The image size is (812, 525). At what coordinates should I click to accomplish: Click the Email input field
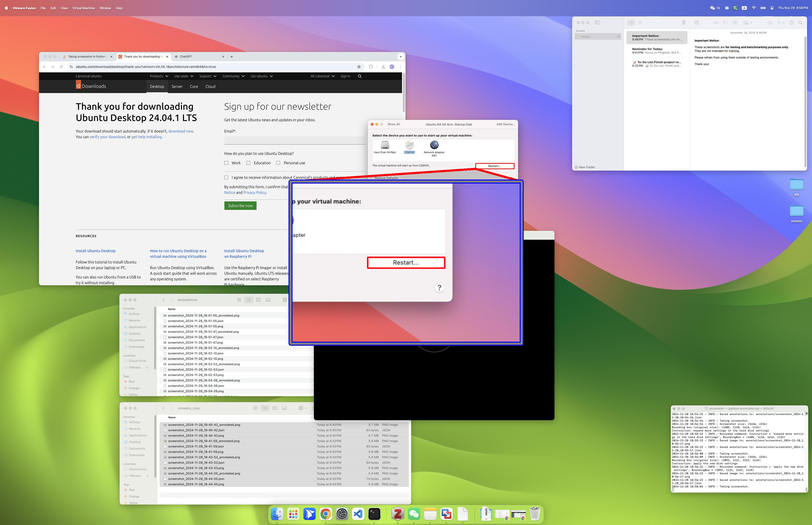click(294, 140)
